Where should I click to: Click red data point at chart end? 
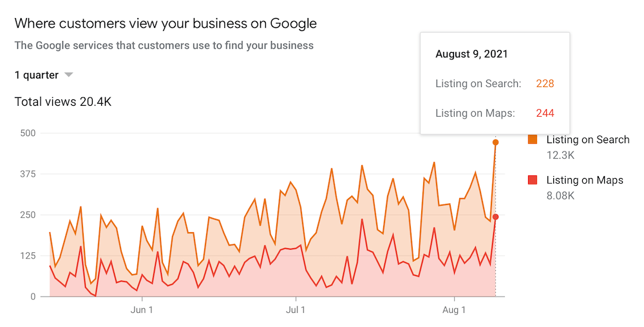pos(495,217)
